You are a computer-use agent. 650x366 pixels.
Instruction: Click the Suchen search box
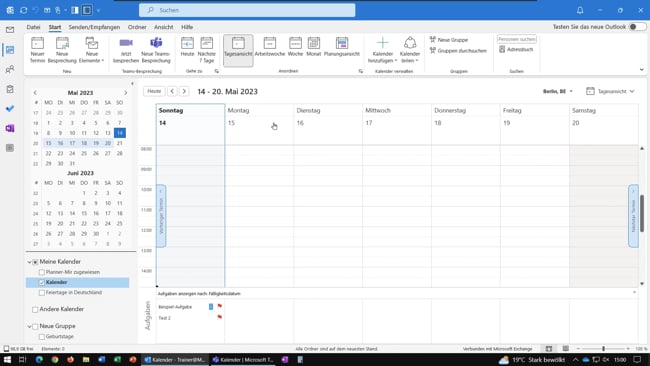click(247, 10)
